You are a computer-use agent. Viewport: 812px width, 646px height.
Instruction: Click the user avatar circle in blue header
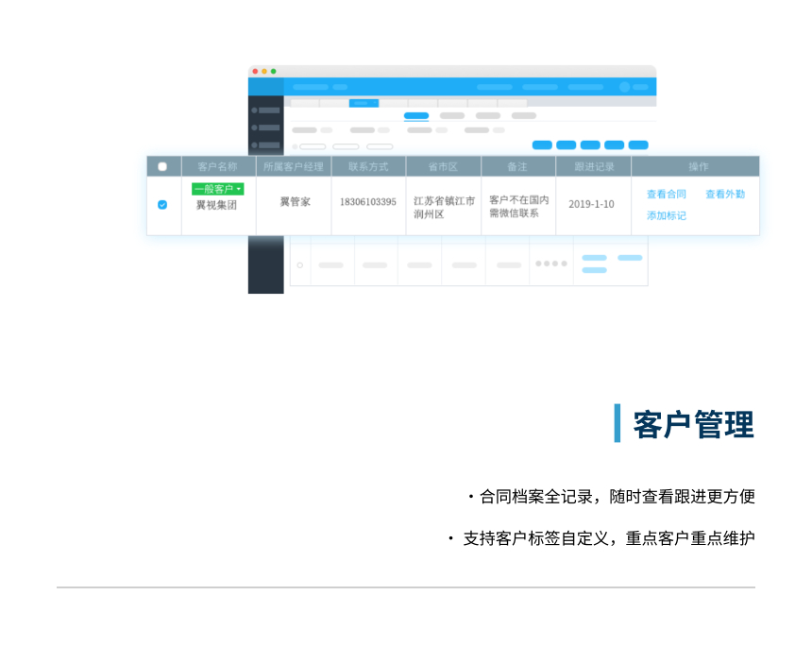[x=624, y=87]
